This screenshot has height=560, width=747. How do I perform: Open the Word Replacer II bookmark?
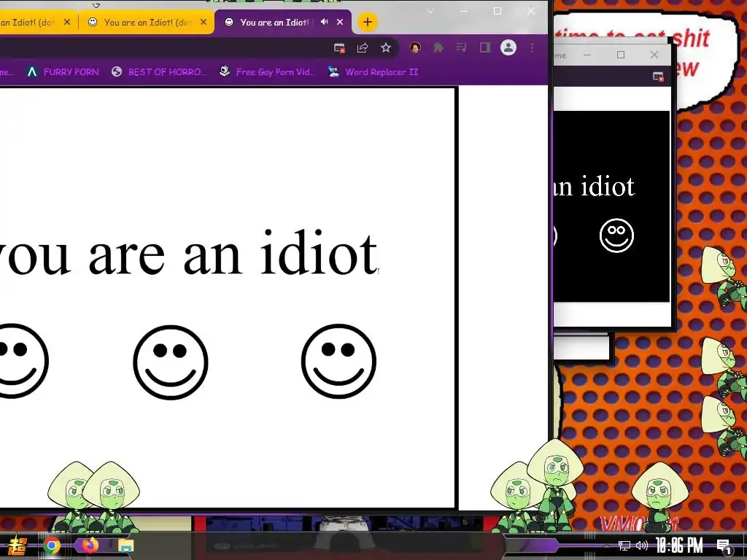pos(373,72)
